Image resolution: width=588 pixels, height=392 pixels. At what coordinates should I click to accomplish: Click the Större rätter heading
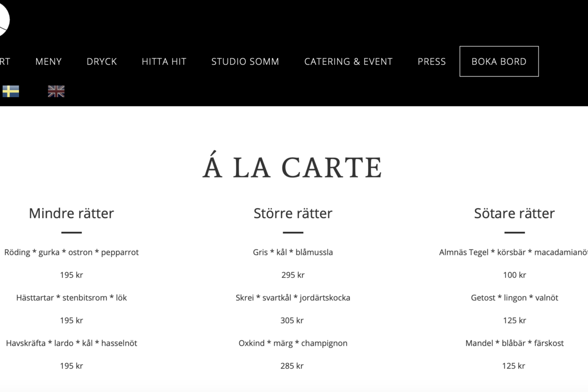(293, 213)
